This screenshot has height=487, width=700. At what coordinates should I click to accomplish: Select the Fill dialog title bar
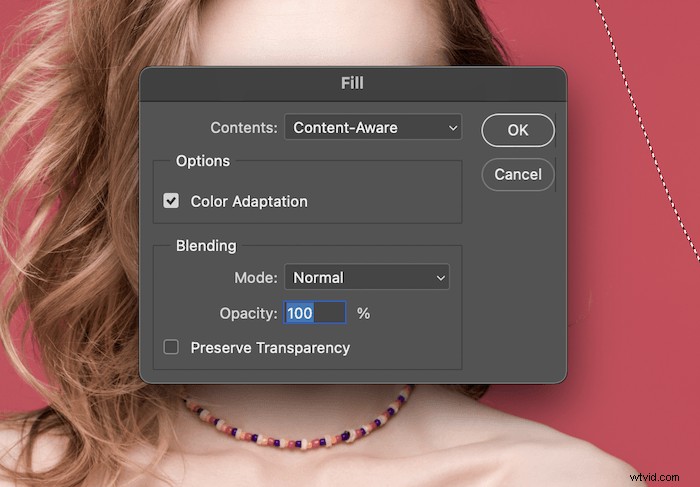pyautogui.click(x=353, y=83)
